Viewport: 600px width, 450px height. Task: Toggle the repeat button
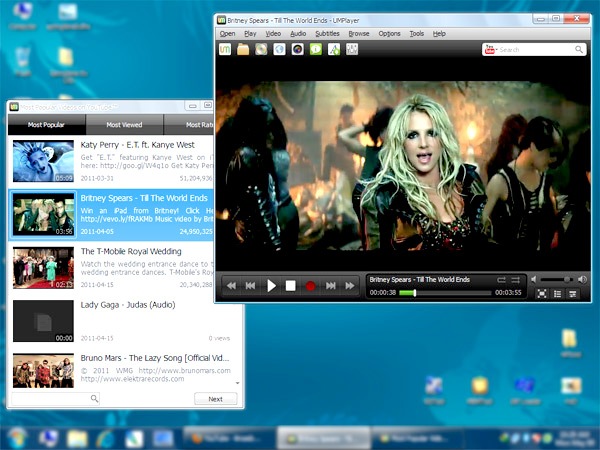pos(502,279)
